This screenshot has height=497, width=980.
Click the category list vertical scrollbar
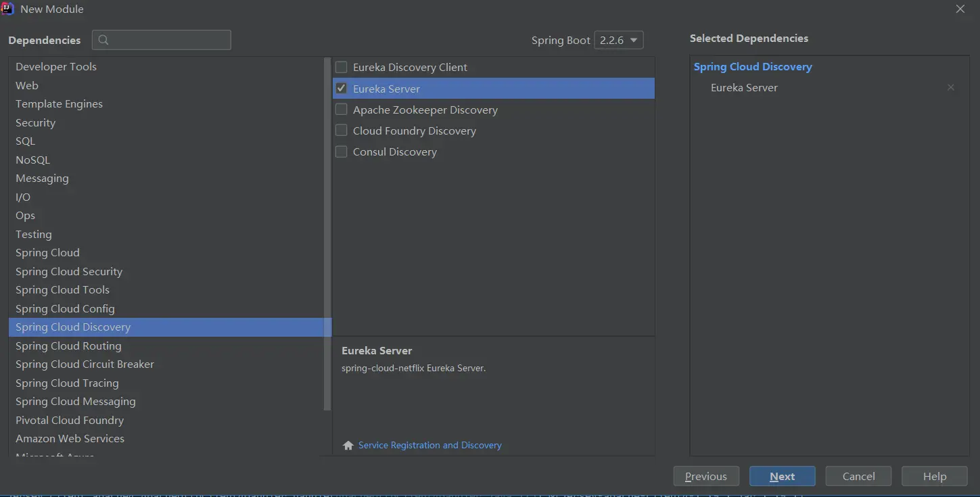click(327, 234)
